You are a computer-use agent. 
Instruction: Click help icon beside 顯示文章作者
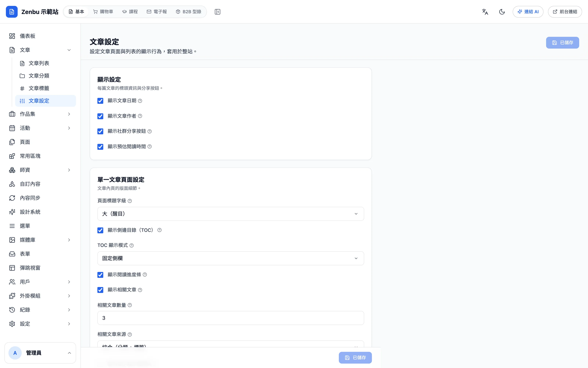pos(140,116)
